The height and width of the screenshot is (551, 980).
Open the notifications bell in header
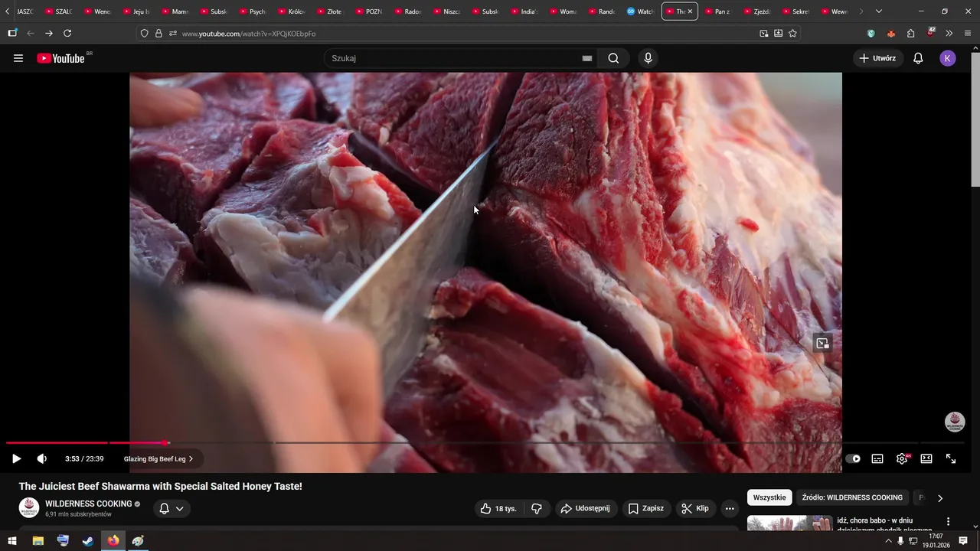pos(918,58)
